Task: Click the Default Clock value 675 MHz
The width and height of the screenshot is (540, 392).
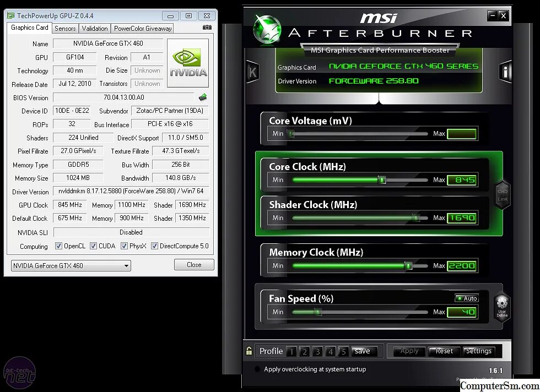Action: coord(70,218)
